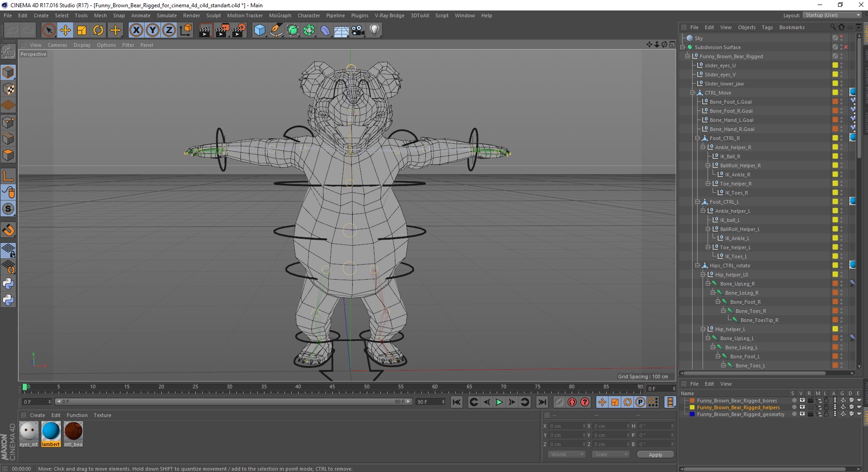Open the Layout dropdown
Image resolution: width=868 pixels, height=472 pixels.
pos(832,15)
